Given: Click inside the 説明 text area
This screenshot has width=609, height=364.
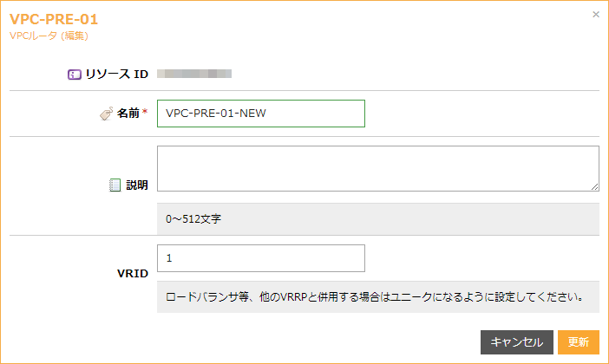Looking at the screenshot, I should point(377,168).
